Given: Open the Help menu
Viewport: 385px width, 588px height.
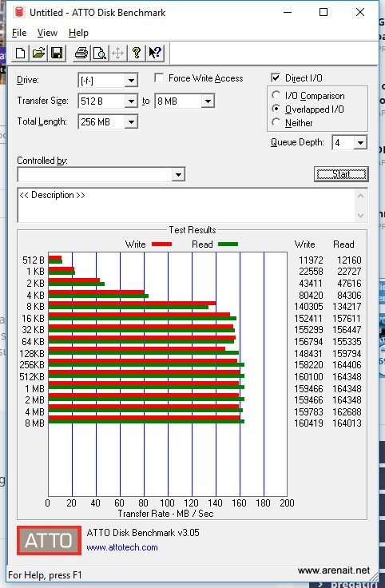Looking at the screenshot, I should click(78, 33).
